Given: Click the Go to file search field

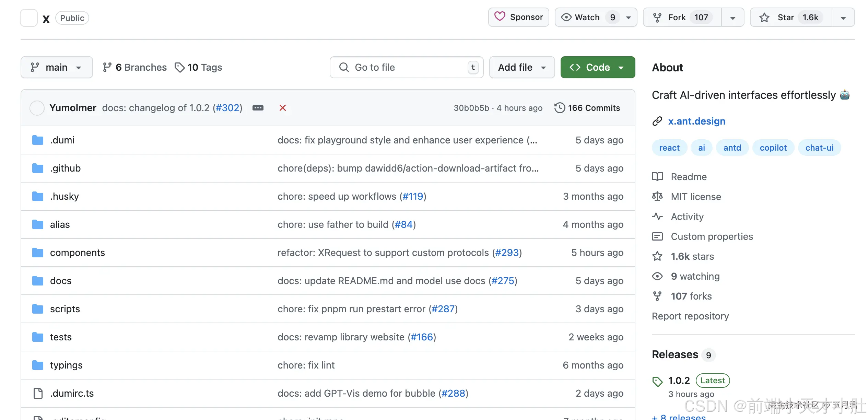Looking at the screenshot, I should coord(406,67).
